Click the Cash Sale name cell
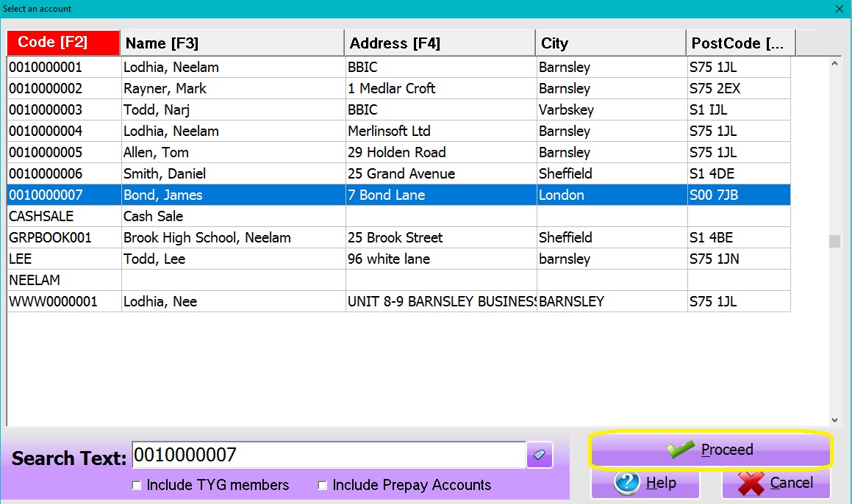Viewport: 852px width, 504px height. tap(153, 216)
